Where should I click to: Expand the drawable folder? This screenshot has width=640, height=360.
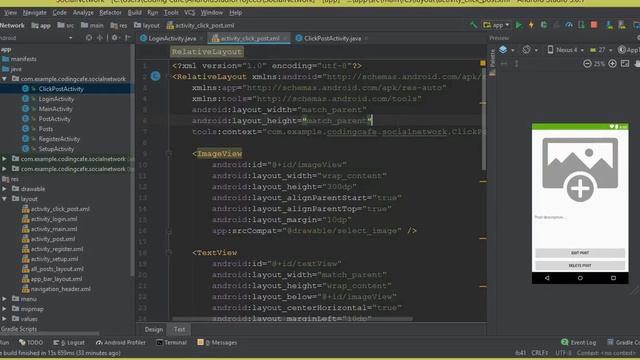[4, 189]
